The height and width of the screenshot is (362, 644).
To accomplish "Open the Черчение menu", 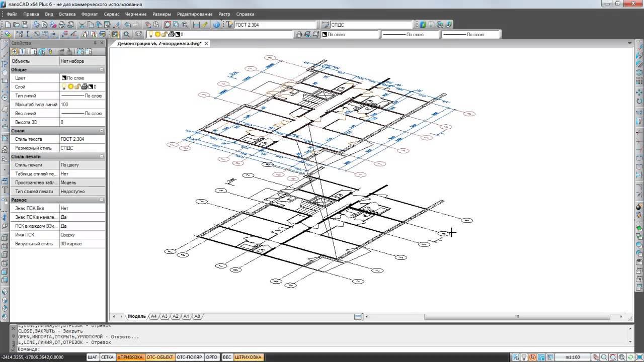I will click(x=136, y=14).
